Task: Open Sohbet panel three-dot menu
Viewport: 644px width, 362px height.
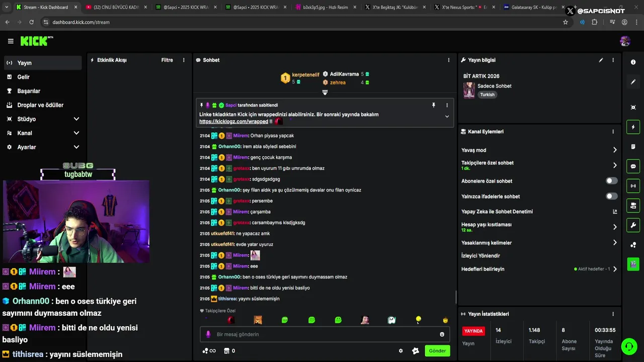Action: tap(449, 60)
